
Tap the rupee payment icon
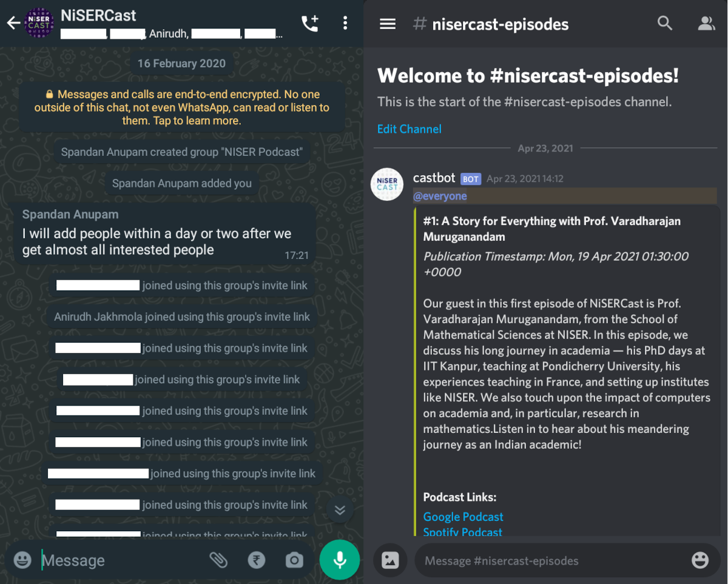coord(257,560)
